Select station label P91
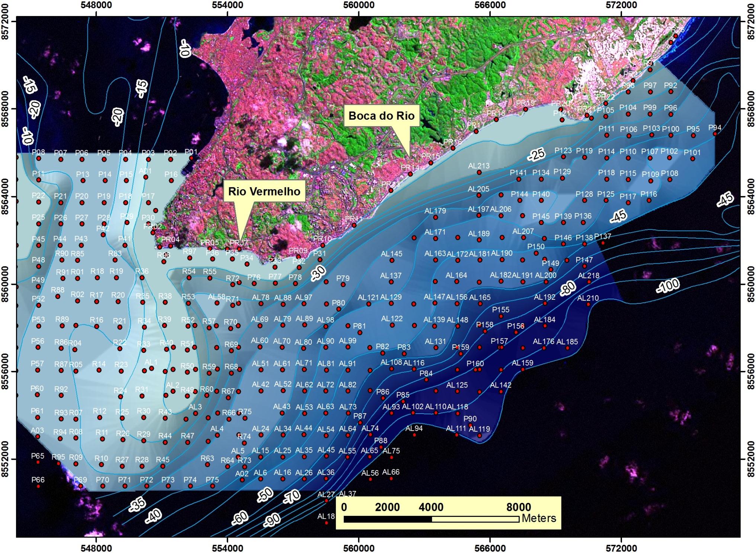The width and height of the screenshot is (756, 553). 649,64
